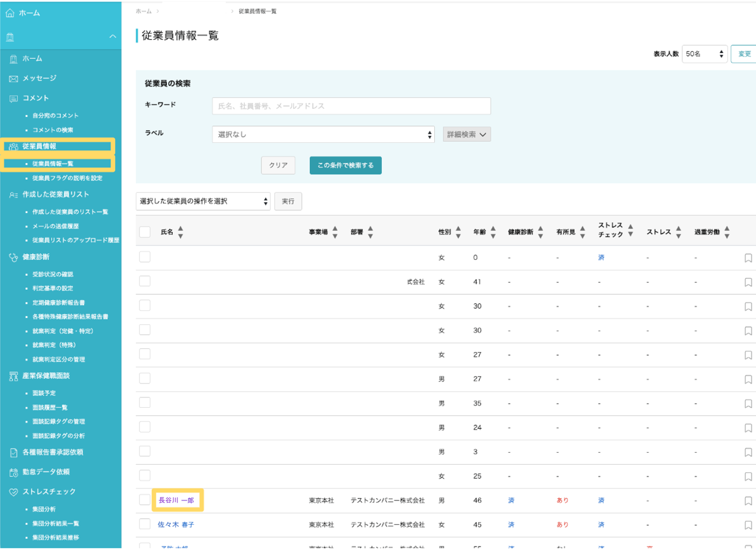Bookmark the row with age 41
The height and width of the screenshot is (550, 756).
coord(748,282)
